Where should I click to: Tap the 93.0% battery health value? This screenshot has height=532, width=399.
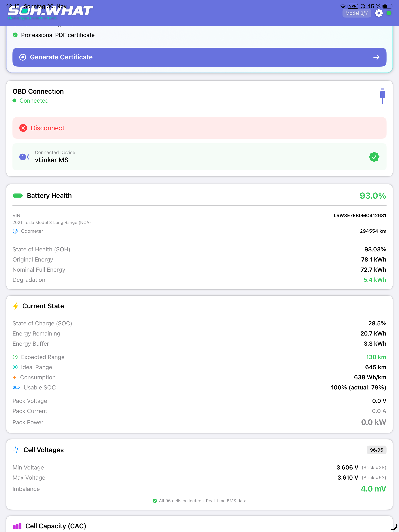tap(373, 196)
